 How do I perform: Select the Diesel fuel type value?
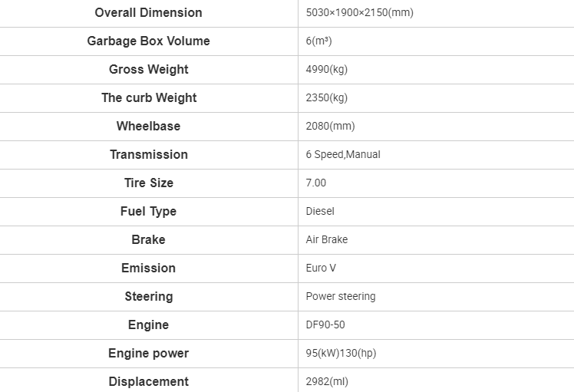pos(320,211)
